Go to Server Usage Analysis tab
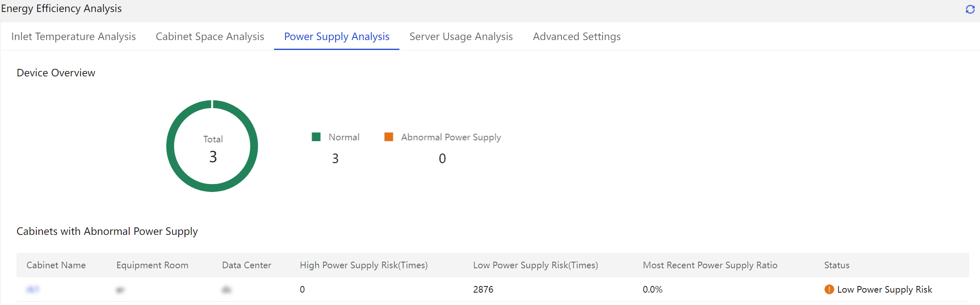The height and width of the screenshot is (305, 980). click(x=461, y=36)
